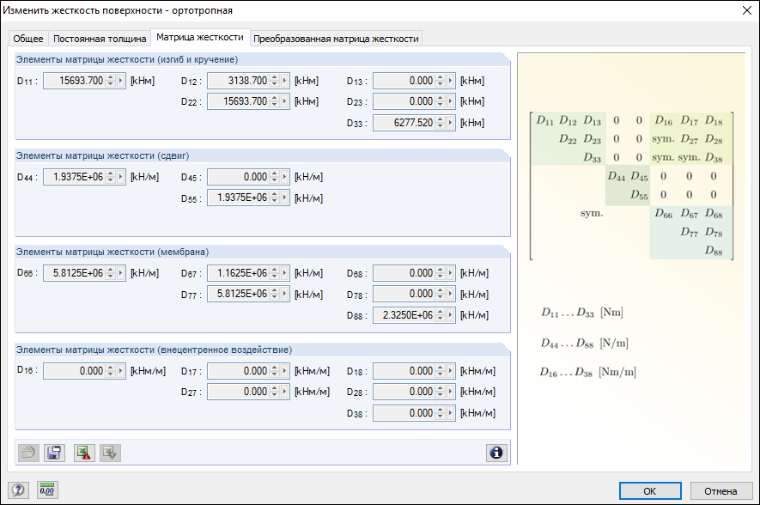760x505 pixels.
Task: Click the Отмена button
Action: tap(721, 491)
